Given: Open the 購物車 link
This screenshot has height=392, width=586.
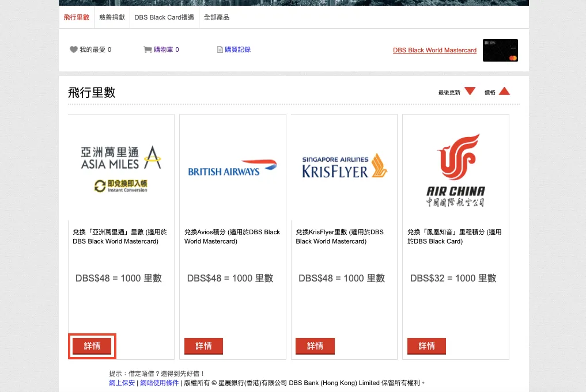Looking at the screenshot, I should tap(167, 50).
